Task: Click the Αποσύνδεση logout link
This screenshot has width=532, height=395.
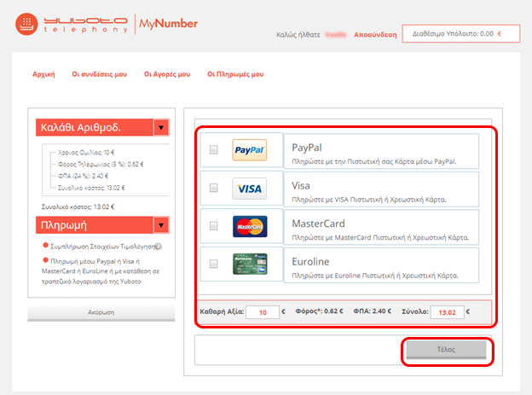Action: click(375, 35)
